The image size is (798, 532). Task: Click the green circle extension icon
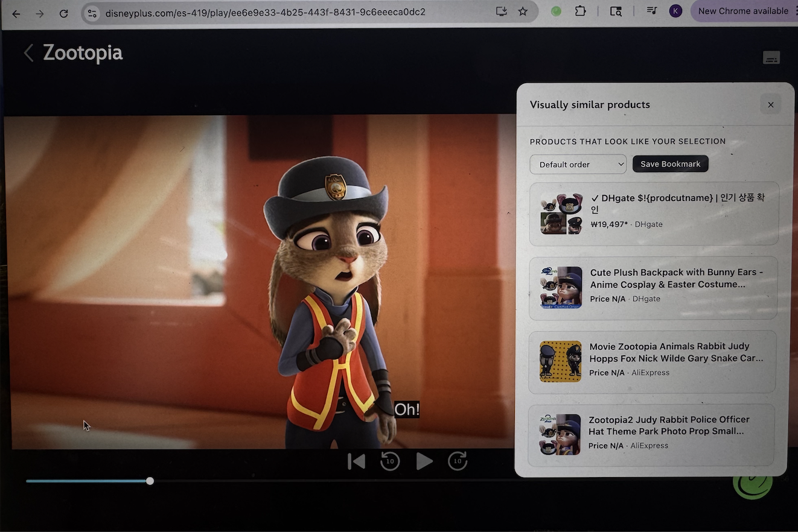click(557, 11)
